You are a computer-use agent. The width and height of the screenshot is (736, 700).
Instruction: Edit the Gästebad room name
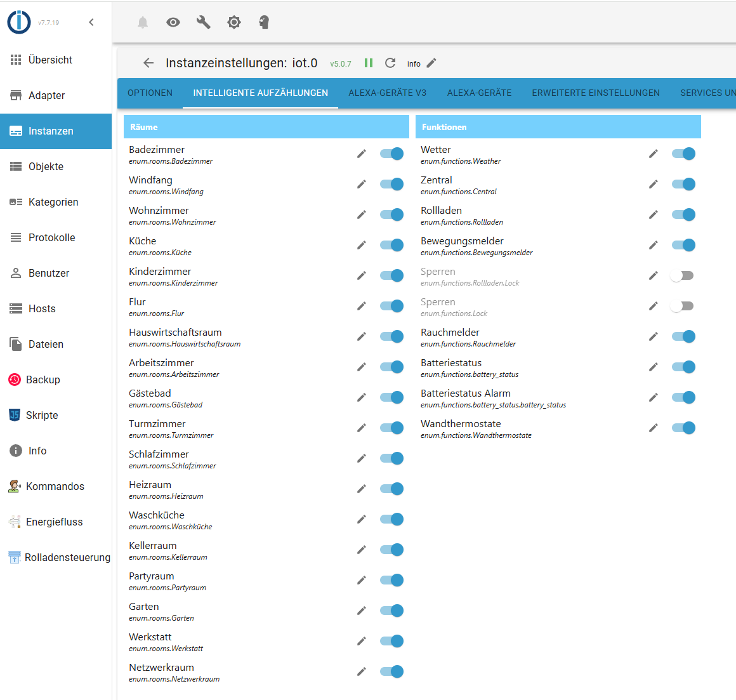pyautogui.click(x=362, y=398)
